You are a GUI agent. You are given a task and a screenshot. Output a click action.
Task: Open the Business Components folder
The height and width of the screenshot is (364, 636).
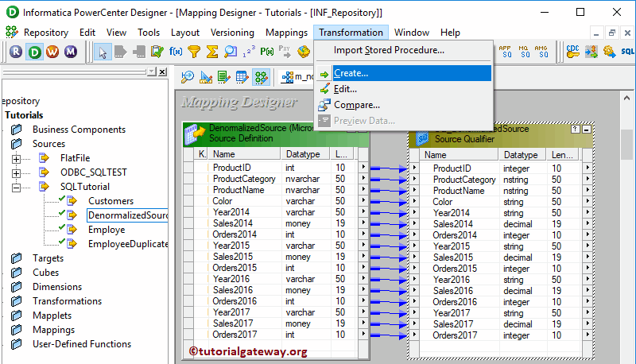tap(79, 130)
